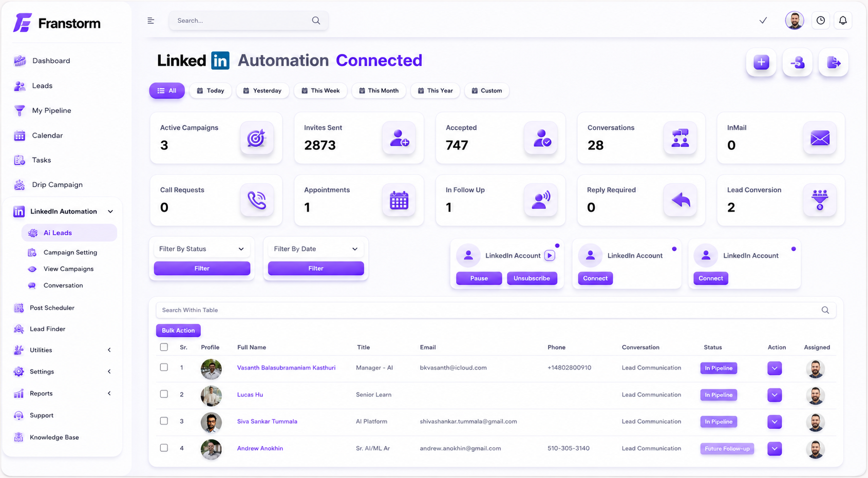Click the Search Within Table field
Image resolution: width=868 pixels, height=478 pixels.
click(496, 310)
